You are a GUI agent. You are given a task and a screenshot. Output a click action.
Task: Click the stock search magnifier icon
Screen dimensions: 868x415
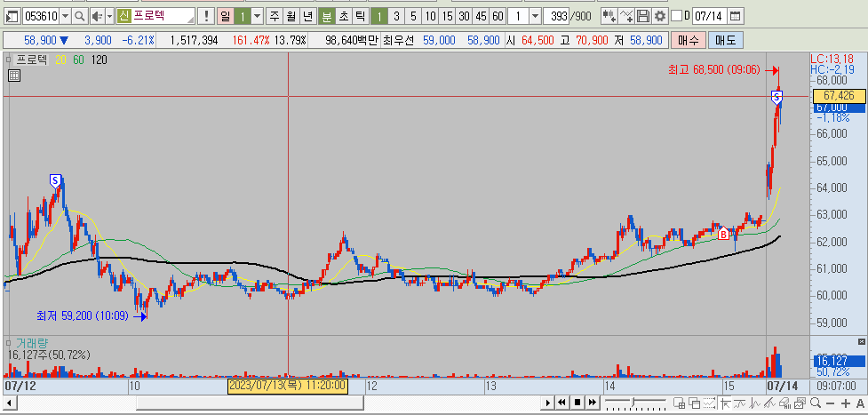pos(80,16)
